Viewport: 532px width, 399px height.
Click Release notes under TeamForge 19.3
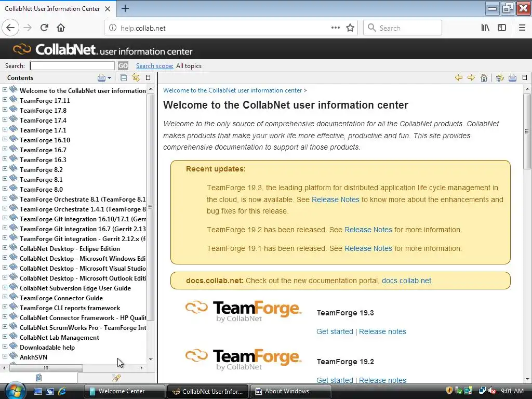tap(382, 331)
